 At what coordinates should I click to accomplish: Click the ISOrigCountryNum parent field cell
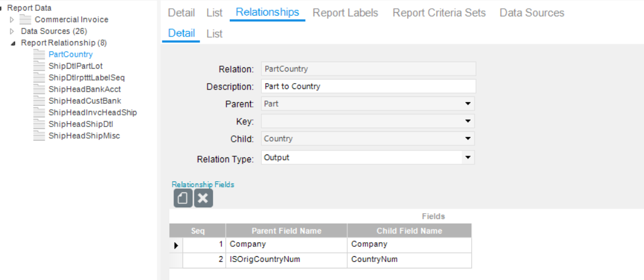[286, 260]
